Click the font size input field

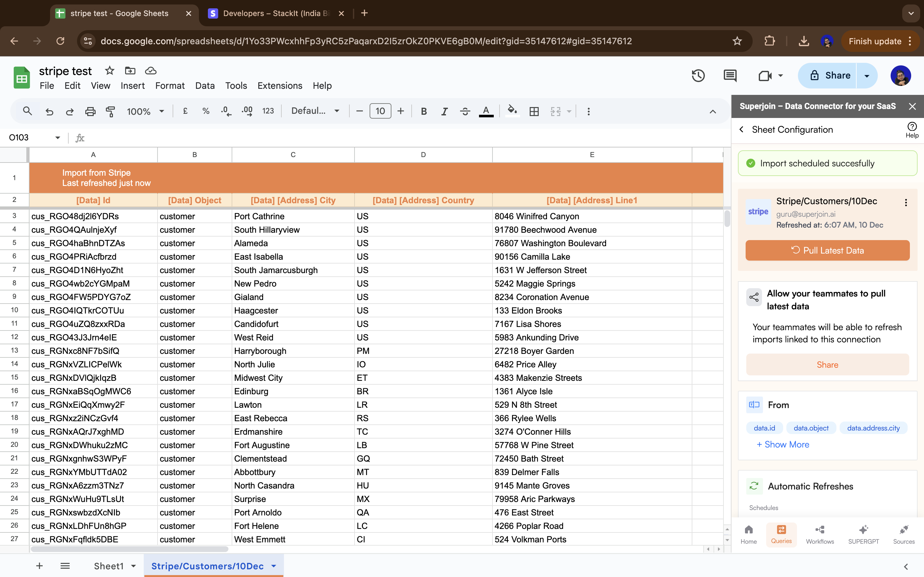coord(380,111)
